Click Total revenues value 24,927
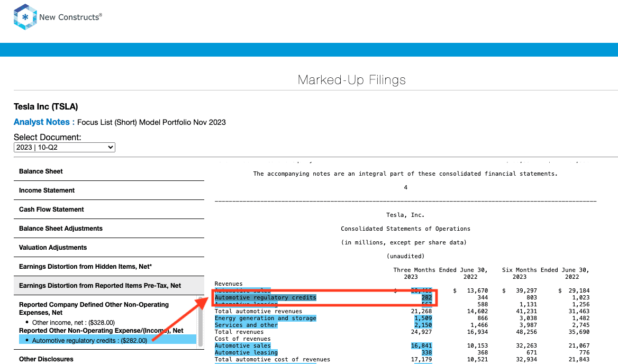Screen dimensions: 618x364 (x=421, y=332)
